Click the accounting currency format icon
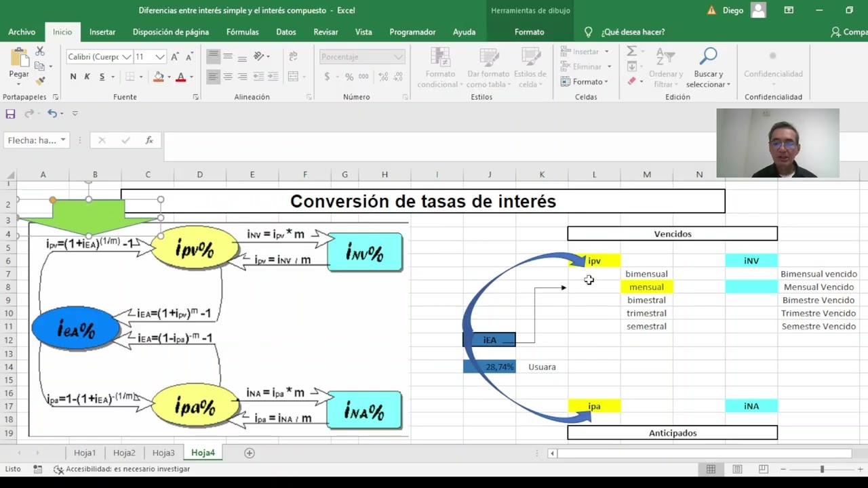Screen dimensions: 868x488 (327, 77)
